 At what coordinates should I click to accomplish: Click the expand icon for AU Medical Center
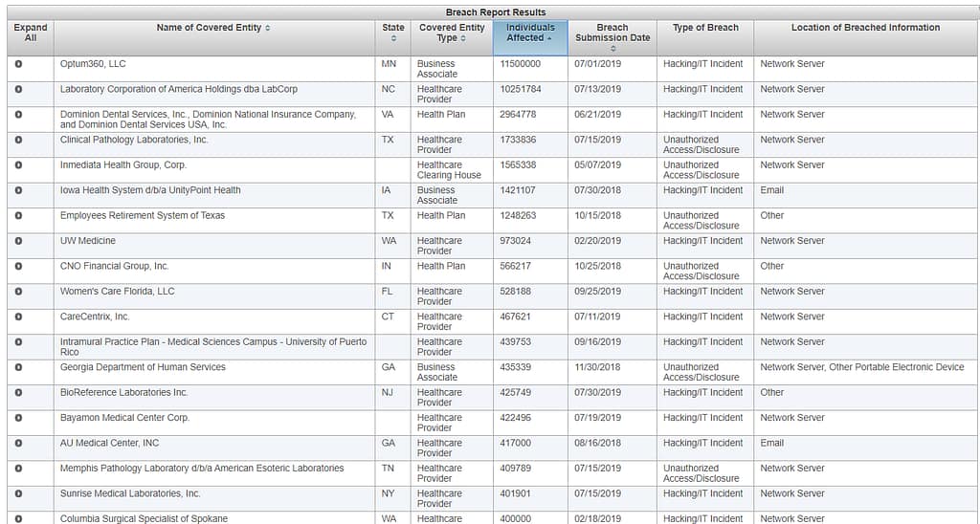point(18,444)
